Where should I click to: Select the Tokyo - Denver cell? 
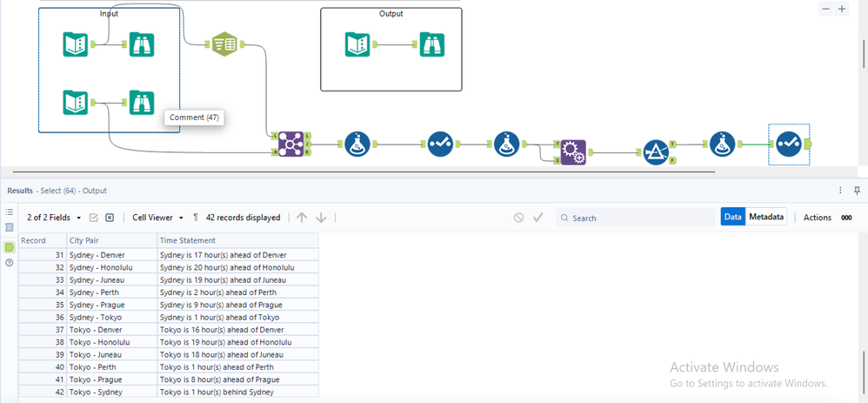coord(112,330)
